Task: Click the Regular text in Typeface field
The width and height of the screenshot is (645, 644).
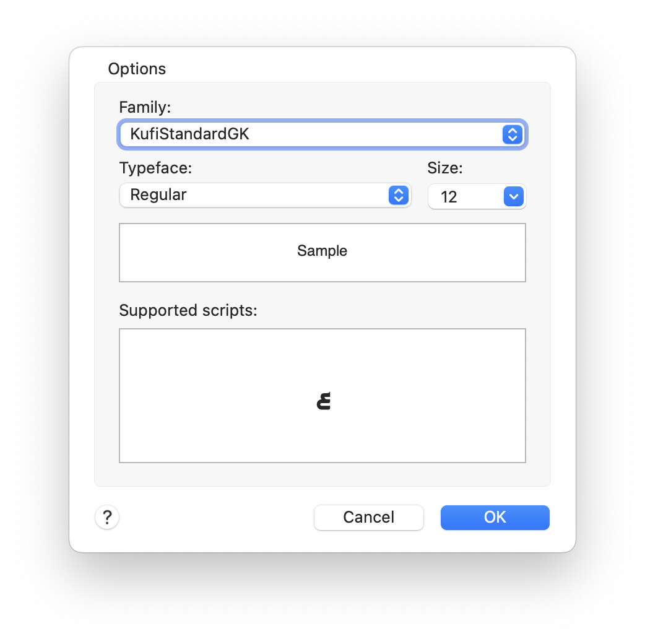Action: pos(158,195)
